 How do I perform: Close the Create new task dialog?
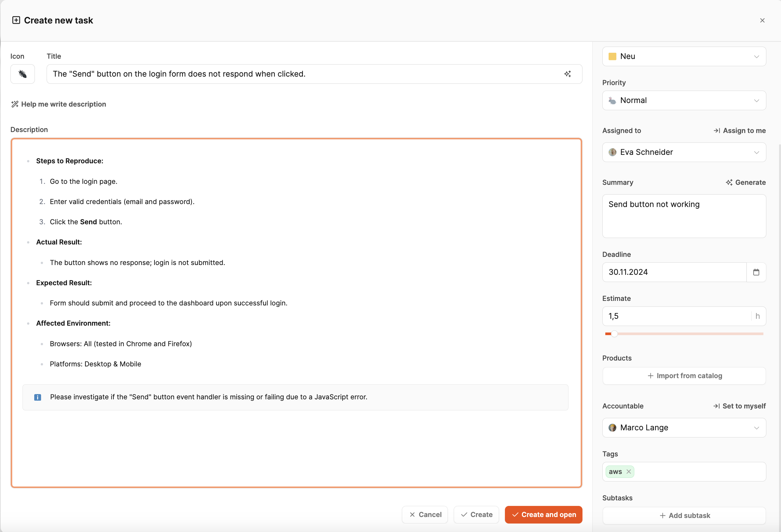[762, 21]
